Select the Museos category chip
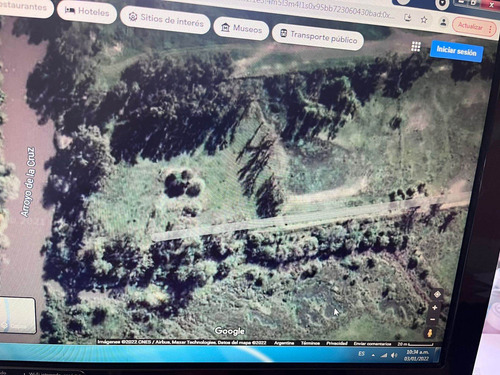Viewport: 500px width, 375px height. [241, 28]
